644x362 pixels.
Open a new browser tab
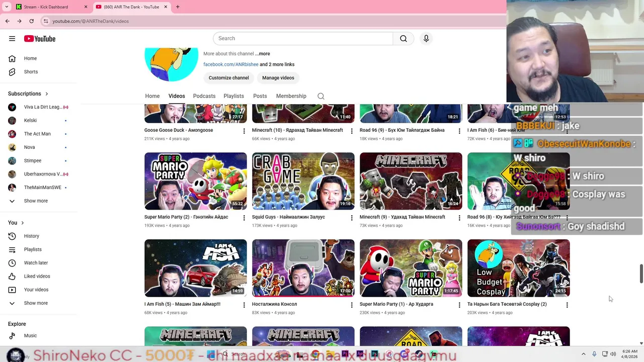pyautogui.click(x=178, y=7)
